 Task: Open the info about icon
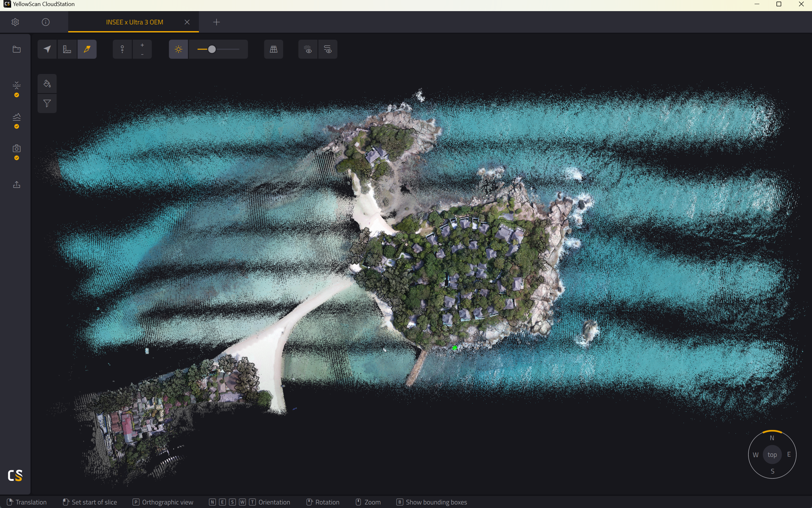tap(46, 22)
